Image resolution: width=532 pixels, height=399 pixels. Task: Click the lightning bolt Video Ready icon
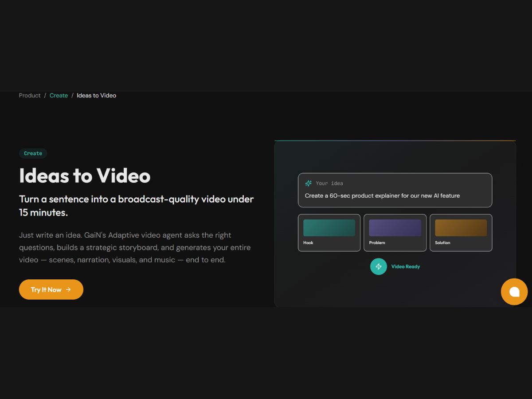[379, 266]
